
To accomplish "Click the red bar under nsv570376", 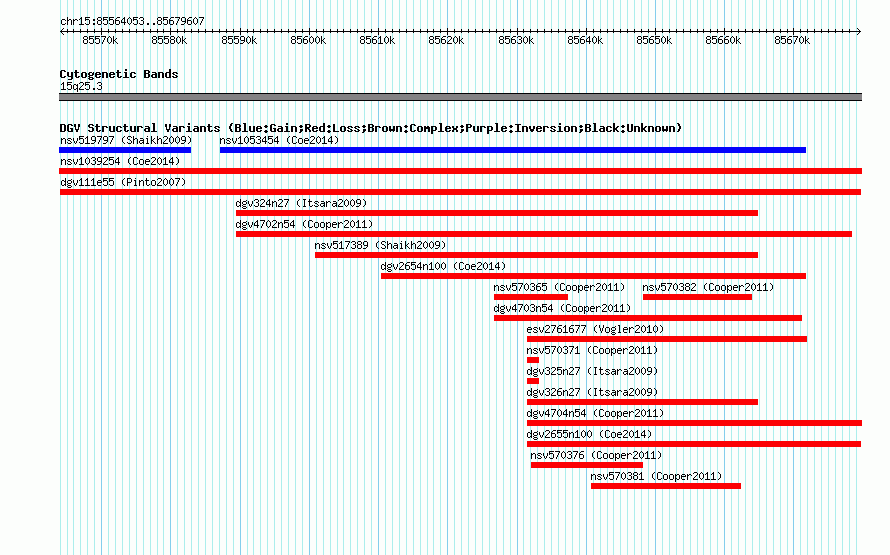I will (x=586, y=465).
